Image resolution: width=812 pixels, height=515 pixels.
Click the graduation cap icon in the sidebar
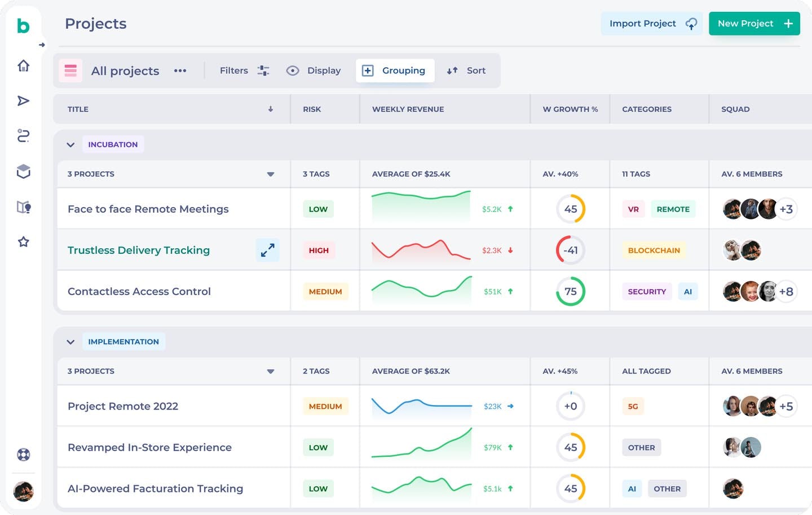pos(23,171)
